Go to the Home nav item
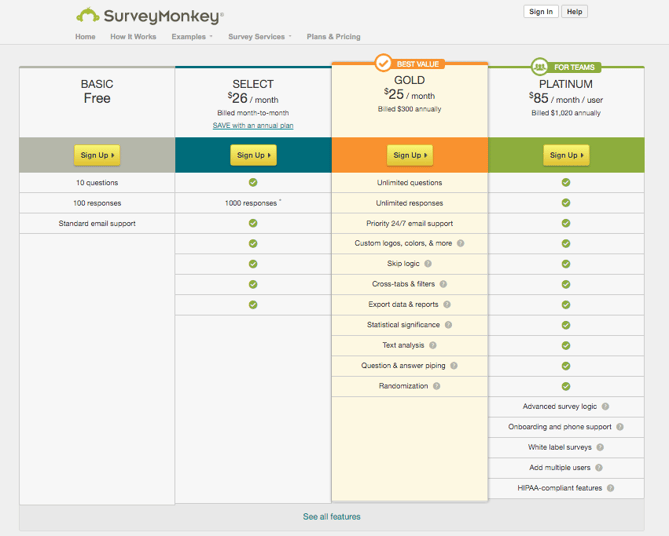669x536 pixels. [x=85, y=37]
